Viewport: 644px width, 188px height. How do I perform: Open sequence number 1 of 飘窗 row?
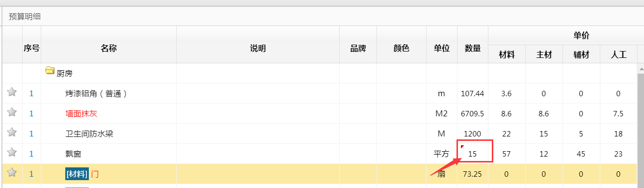click(31, 154)
